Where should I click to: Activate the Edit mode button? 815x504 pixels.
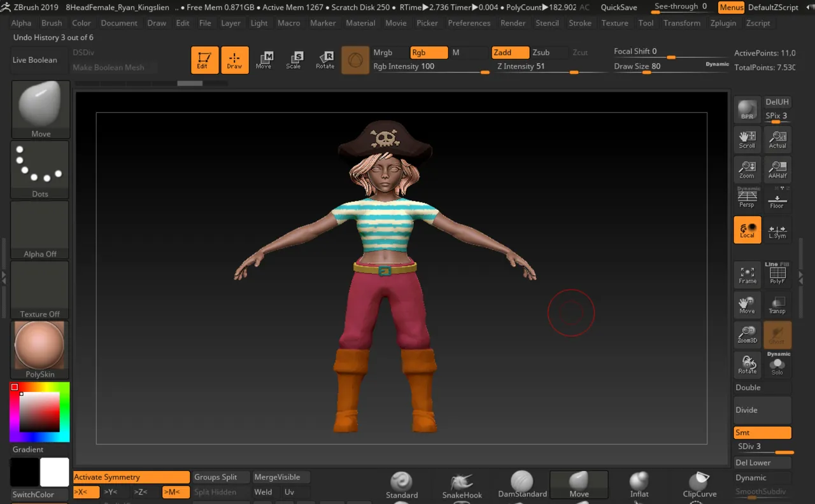tap(204, 60)
